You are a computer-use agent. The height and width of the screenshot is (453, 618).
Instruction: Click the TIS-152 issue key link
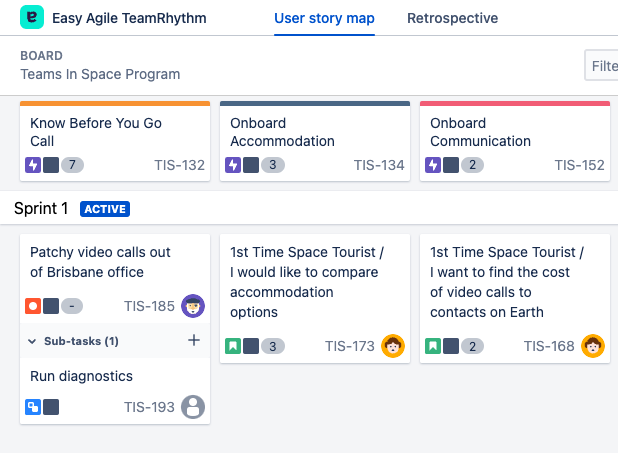tap(579, 165)
